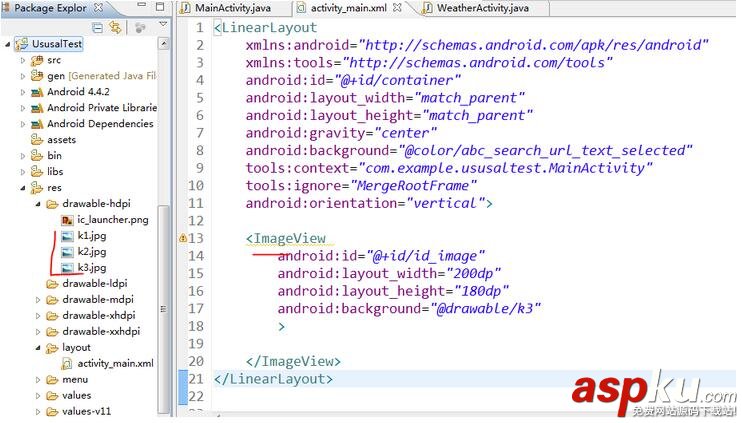Select k3.jpg file name
The height and width of the screenshot is (423, 742).
point(92,268)
